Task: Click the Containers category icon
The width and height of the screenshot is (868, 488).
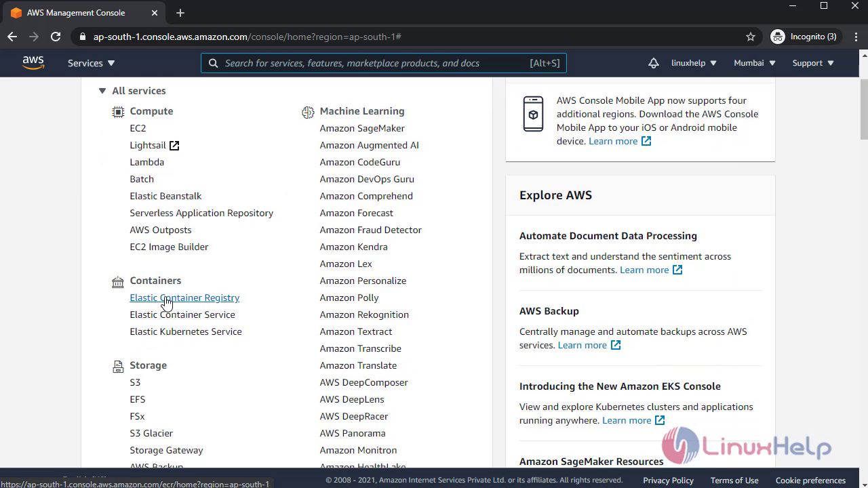Action: pyautogui.click(x=118, y=281)
